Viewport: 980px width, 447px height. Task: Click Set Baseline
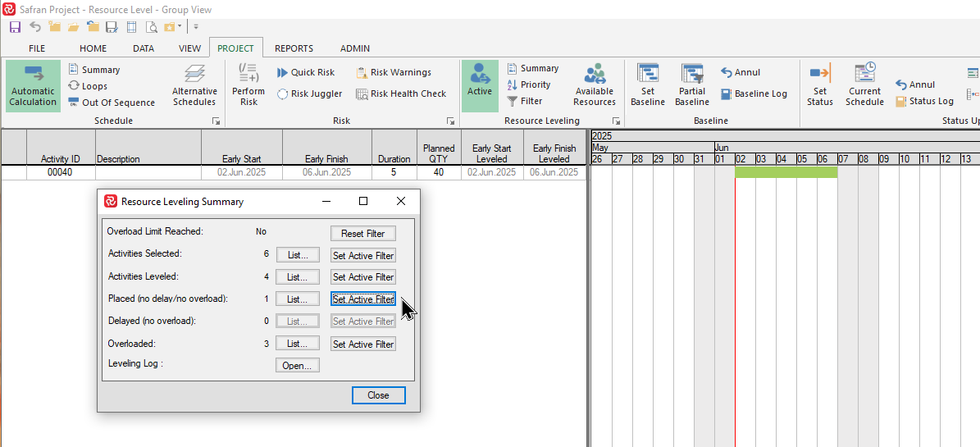tap(648, 86)
